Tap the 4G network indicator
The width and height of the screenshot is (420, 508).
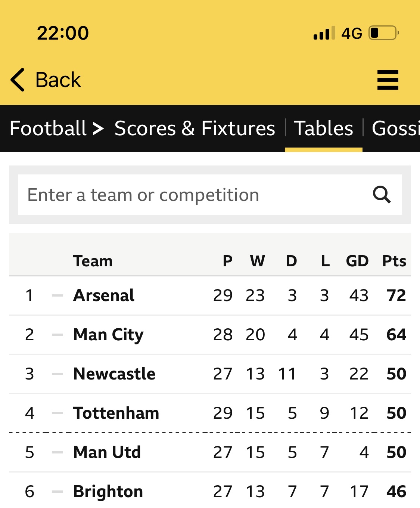[352, 33]
